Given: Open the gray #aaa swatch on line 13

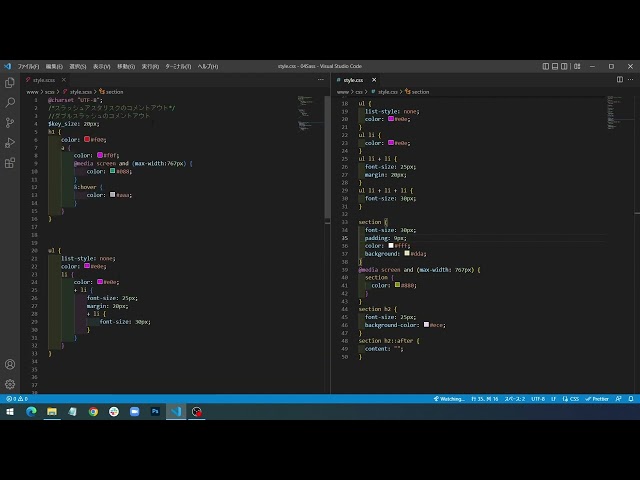Looking at the screenshot, I should (x=112, y=195).
